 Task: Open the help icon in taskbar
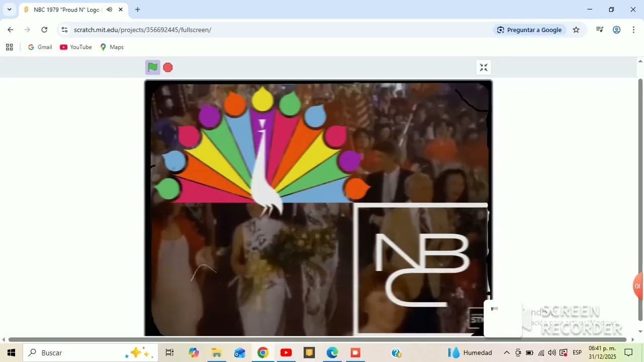pos(396,353)
